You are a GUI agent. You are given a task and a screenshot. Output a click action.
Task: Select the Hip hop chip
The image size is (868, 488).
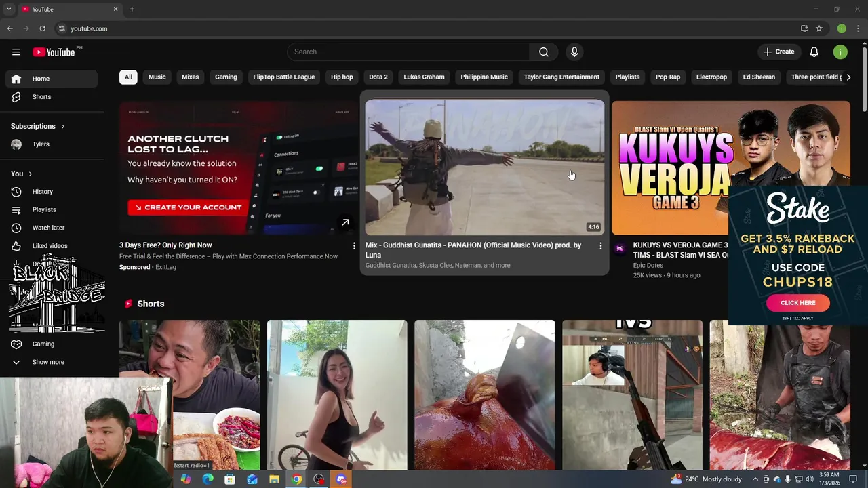(x=342, y=77)
